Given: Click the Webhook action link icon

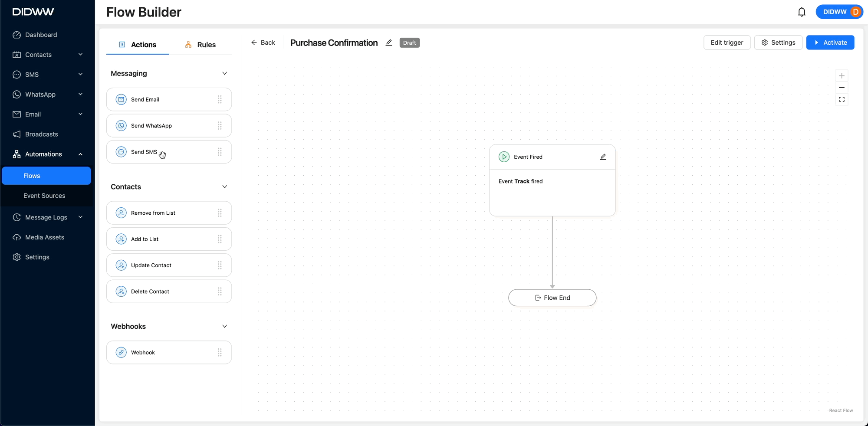Looking at the screenshot, I should tap(121, 353).
